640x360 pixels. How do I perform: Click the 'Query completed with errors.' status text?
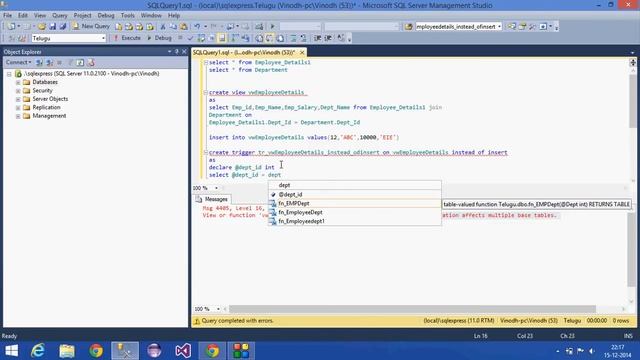(x=237, y=321)
